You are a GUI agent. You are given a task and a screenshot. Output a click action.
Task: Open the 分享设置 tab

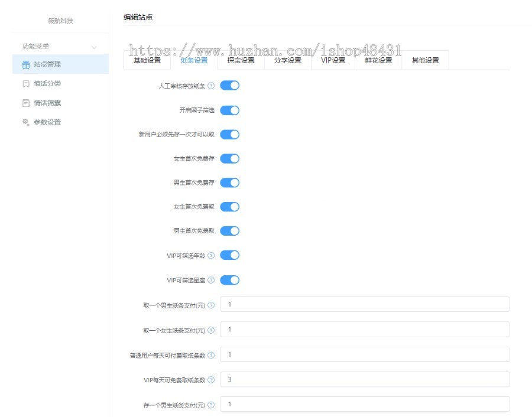[287, 60]
